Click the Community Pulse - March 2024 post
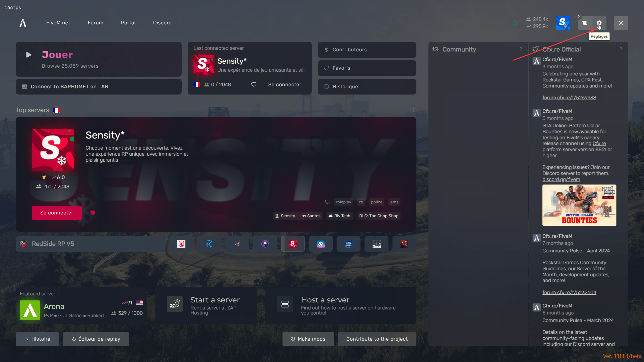The width and height of the screenshot is (644, 362). (x=578, y=321)
